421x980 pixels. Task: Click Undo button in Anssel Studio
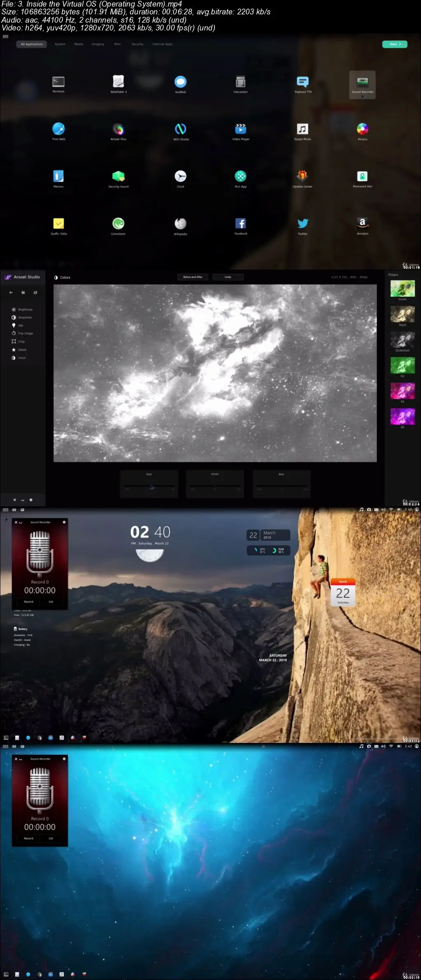tap(228, 277)
